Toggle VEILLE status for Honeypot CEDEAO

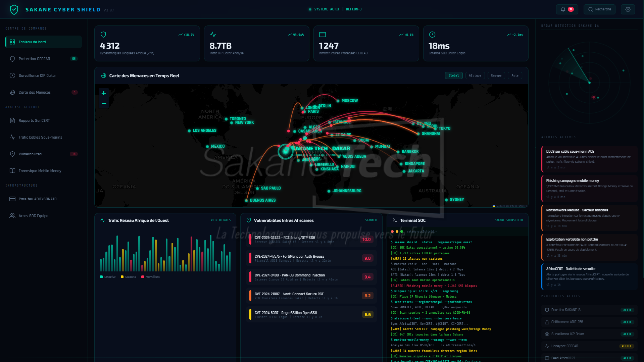627,346
